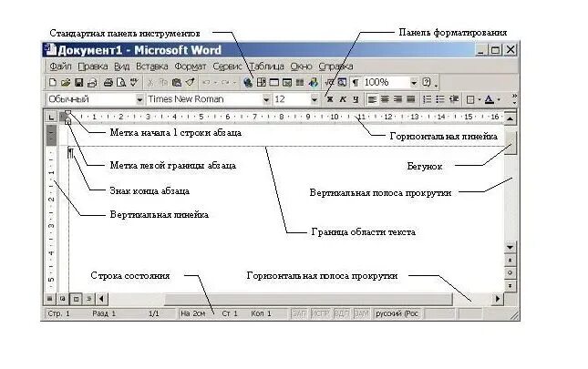Open the style dropdown showing Обычный
The height and width of the screenshot is (369, 588).
click(139, 99)
